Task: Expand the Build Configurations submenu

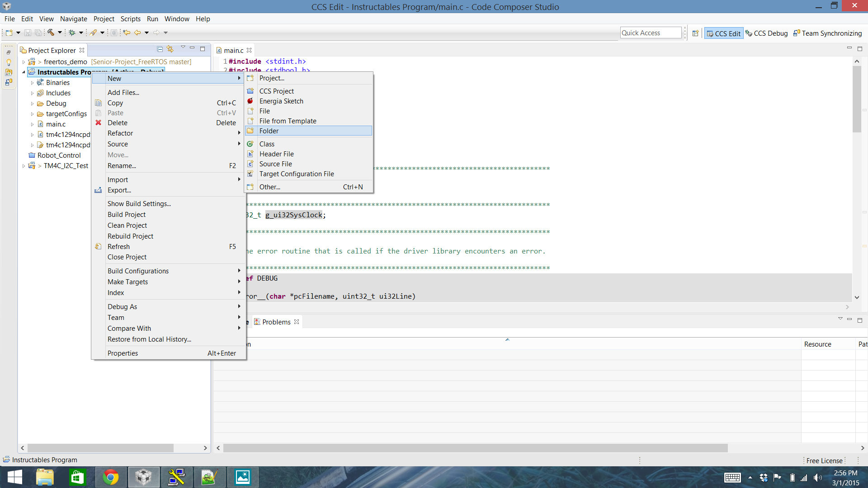Action: (138, 271)
